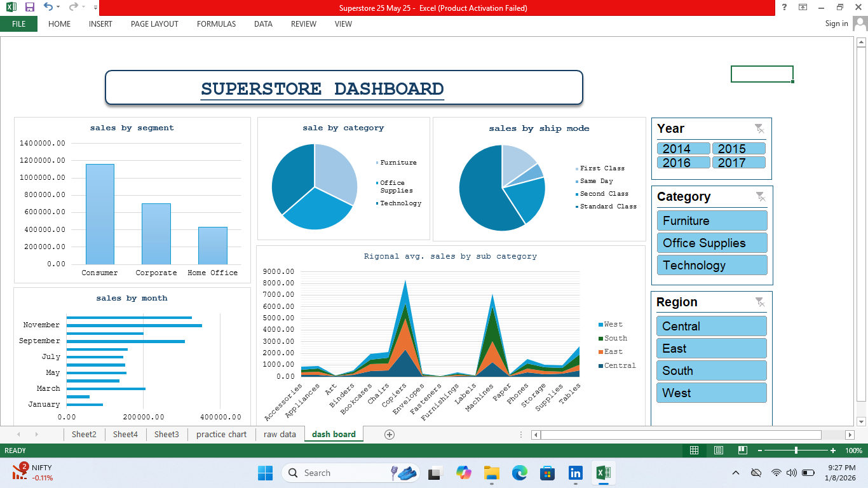868x488 pixels.
Task: Switch to the HOME ribbon tab
Action: click(60, 24)
